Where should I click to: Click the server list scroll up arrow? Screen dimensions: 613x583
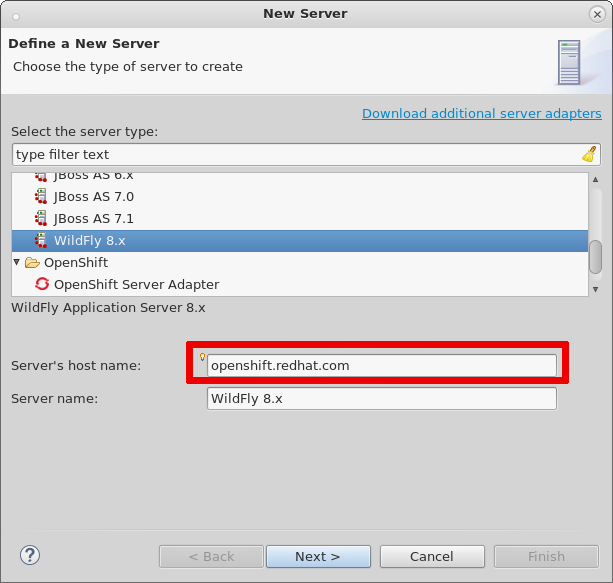click(x=595, y=179)
